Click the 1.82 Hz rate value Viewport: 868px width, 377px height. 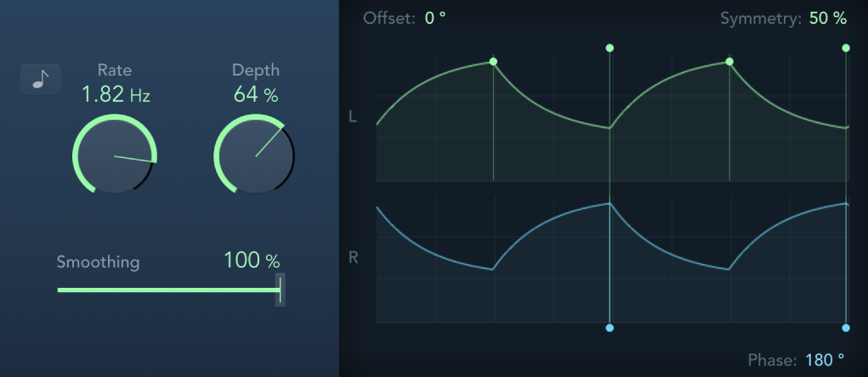point(116,94)
